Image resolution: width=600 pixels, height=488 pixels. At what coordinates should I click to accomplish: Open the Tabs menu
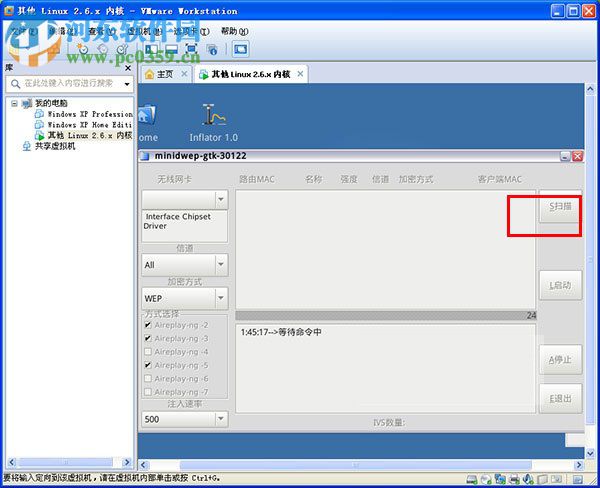pos(191,31)
